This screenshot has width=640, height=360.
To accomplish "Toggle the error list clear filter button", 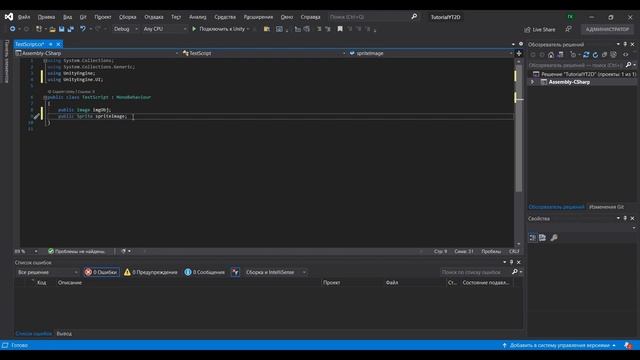I will pos(236,272).
